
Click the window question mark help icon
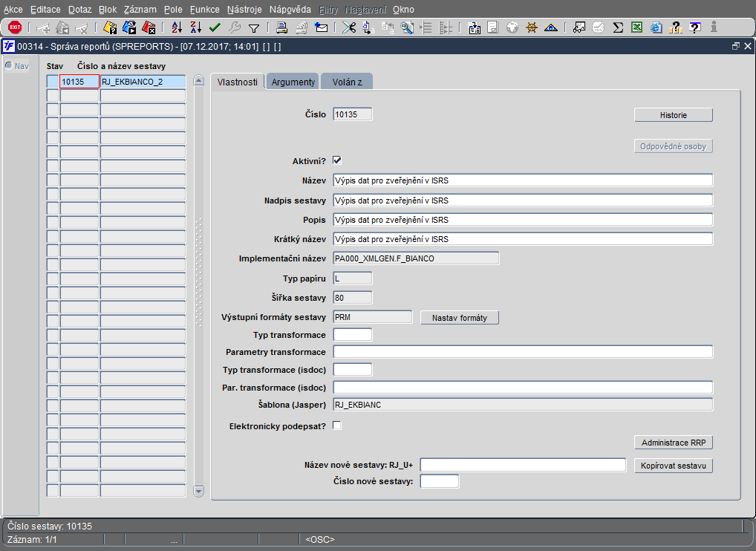click(x=695, y=27)
